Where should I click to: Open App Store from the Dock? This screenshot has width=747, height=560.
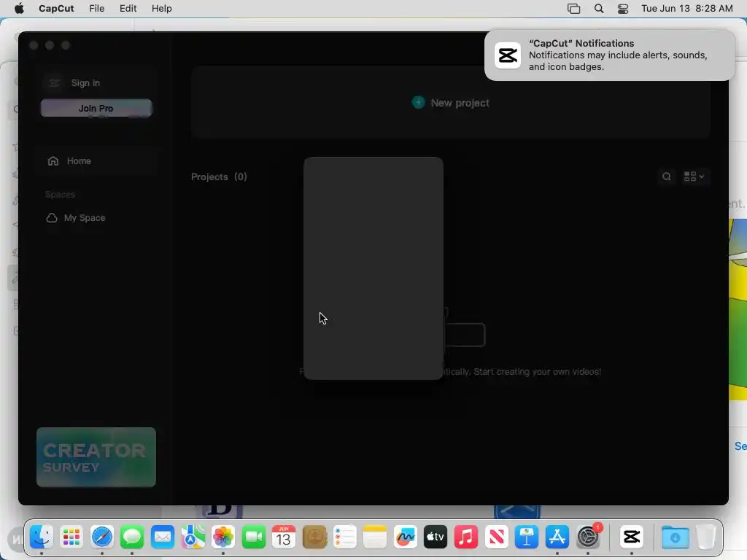[x=557, y=537]
